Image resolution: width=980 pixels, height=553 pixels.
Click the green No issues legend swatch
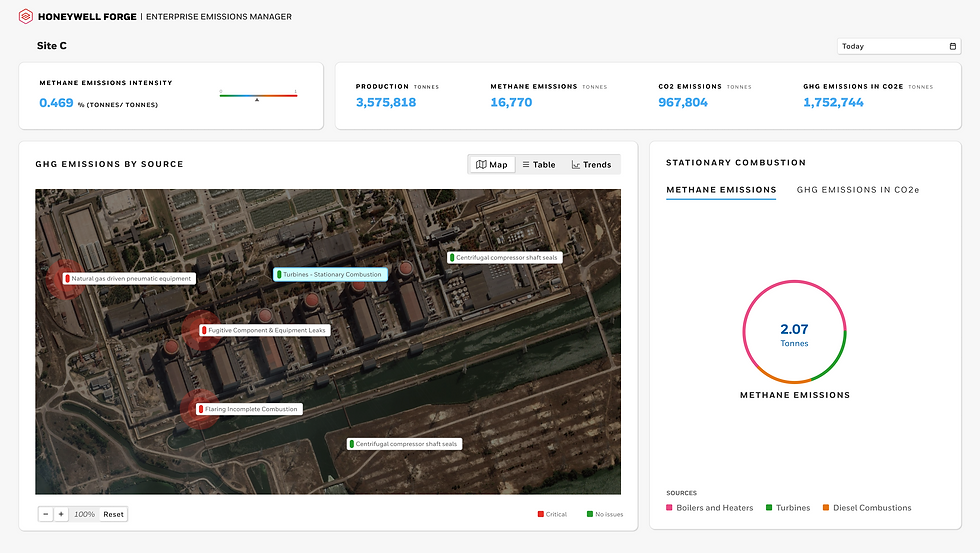tap(589, 514)
